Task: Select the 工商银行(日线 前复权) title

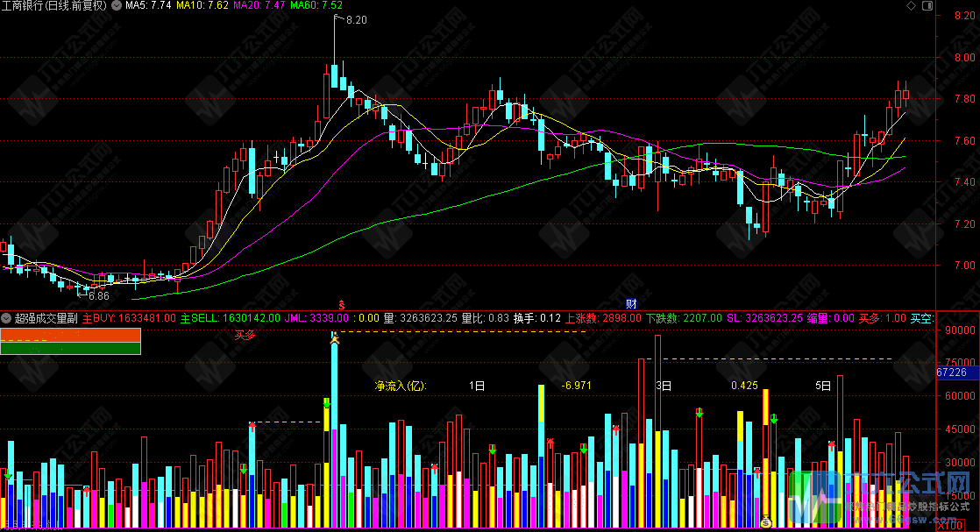Action: (54, 5)
